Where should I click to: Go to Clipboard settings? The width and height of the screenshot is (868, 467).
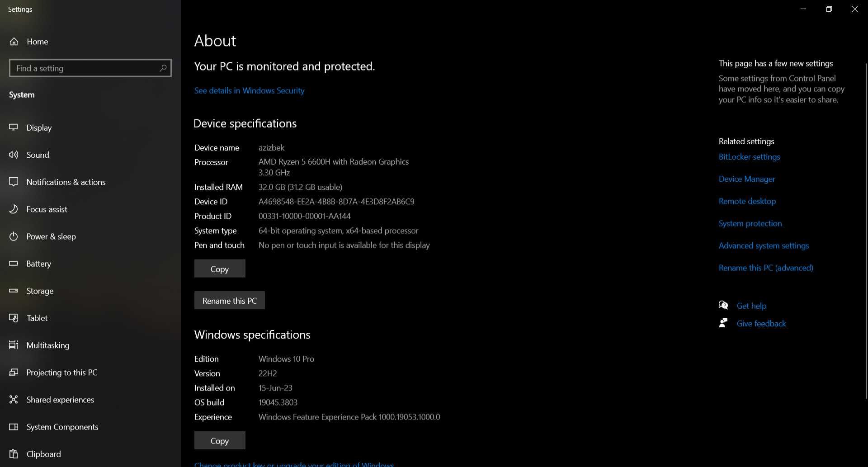point(90,454)
